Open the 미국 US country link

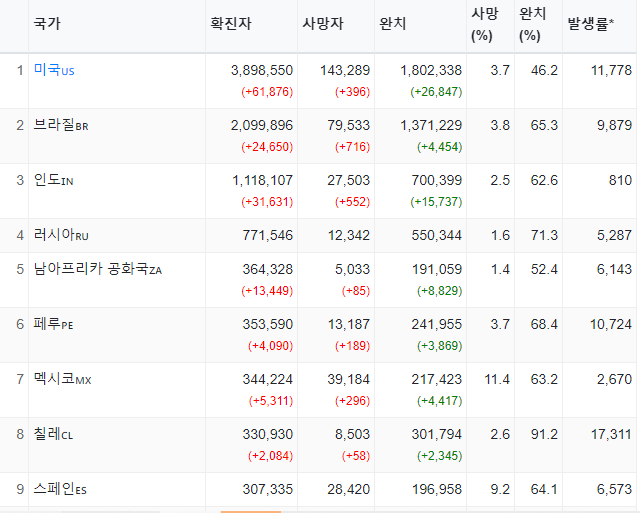coord(54,70)
